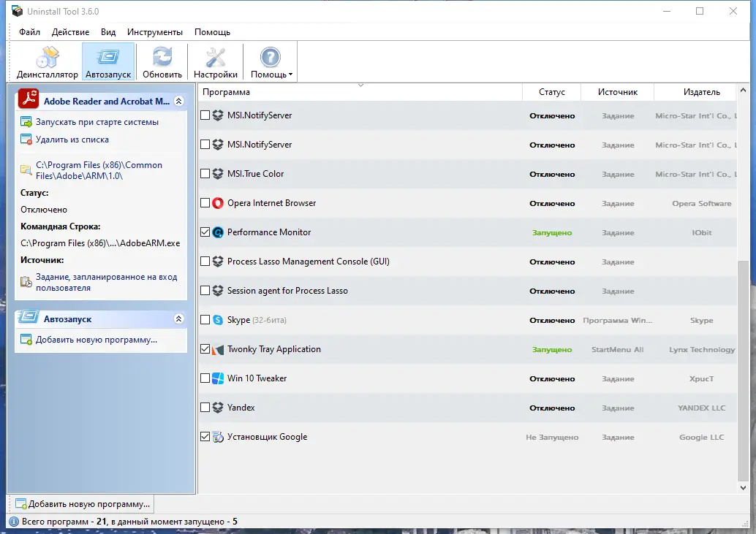This screenshot has height=534, width=756.
Task: Open the Инструменты menu
Action: pos(155,32)
